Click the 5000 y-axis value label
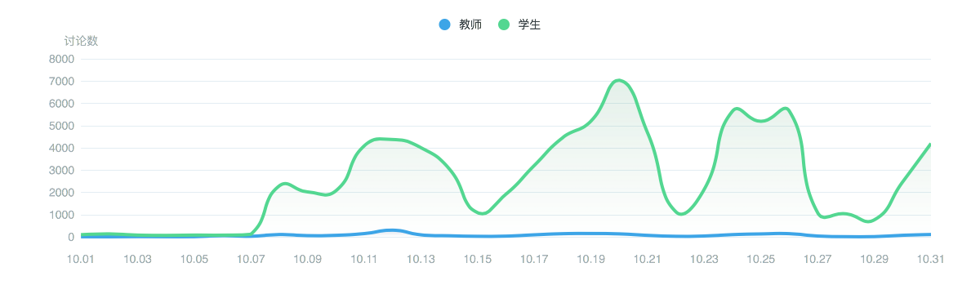 [61, 126]
